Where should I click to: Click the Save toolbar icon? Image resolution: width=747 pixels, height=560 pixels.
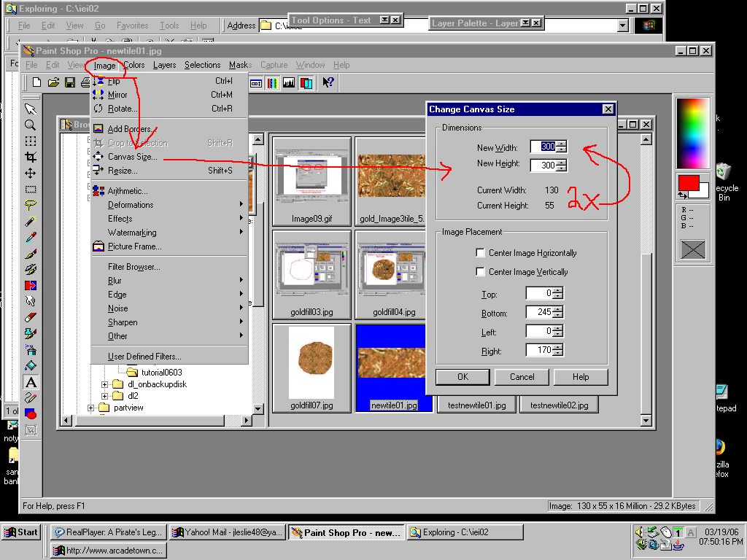click(x=70, y=82)
